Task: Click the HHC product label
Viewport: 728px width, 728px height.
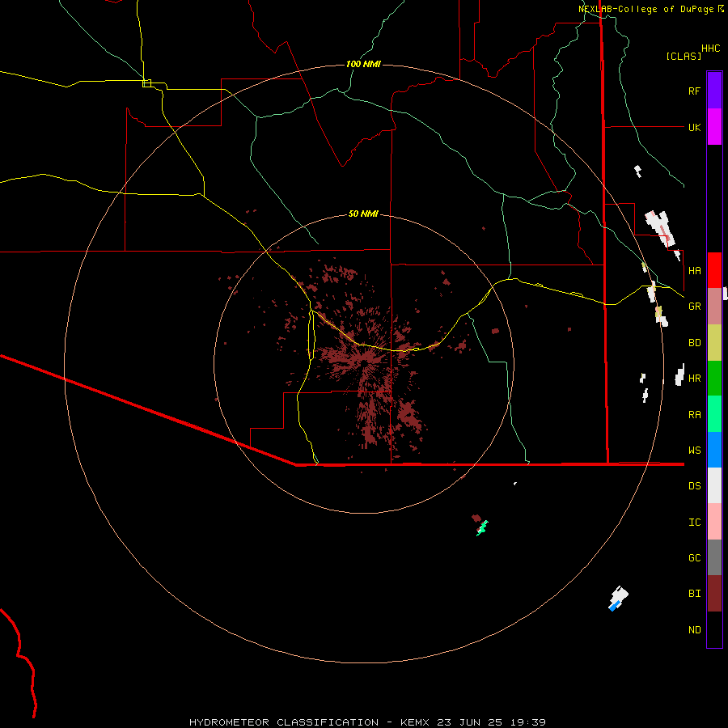Action: coord(711,49)
